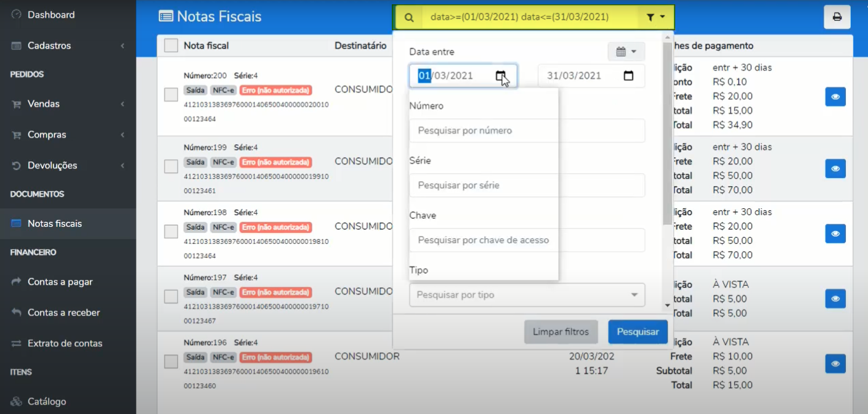
Task: Open the Pesquisar por tipo dropdown
Action: point(527,295)
